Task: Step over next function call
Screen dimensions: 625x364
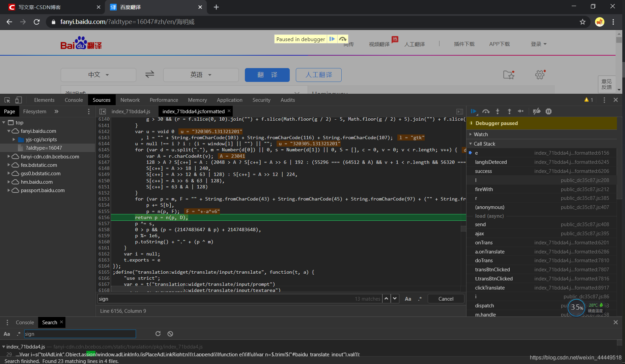Action: pyautogui.click(x=486, y=111)
